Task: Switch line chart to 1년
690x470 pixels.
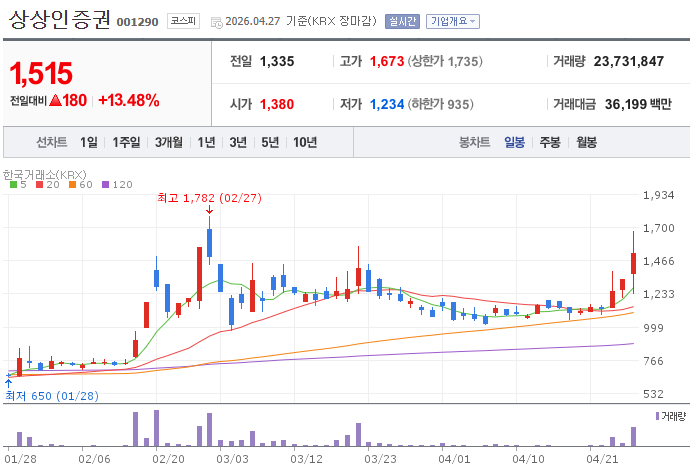Action: 206,142
